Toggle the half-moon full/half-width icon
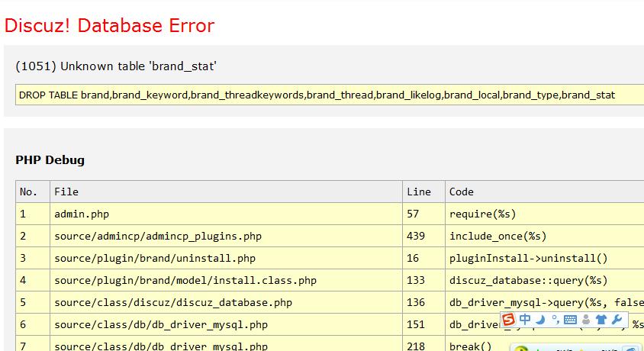The width and height of the screenshot is (644, 351). point(540,320)
